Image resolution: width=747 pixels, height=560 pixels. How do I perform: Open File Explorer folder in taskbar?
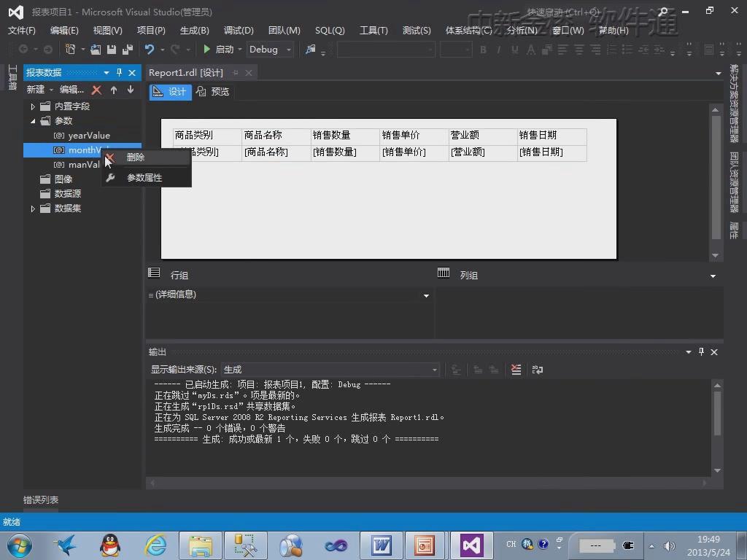coord(201,545)
